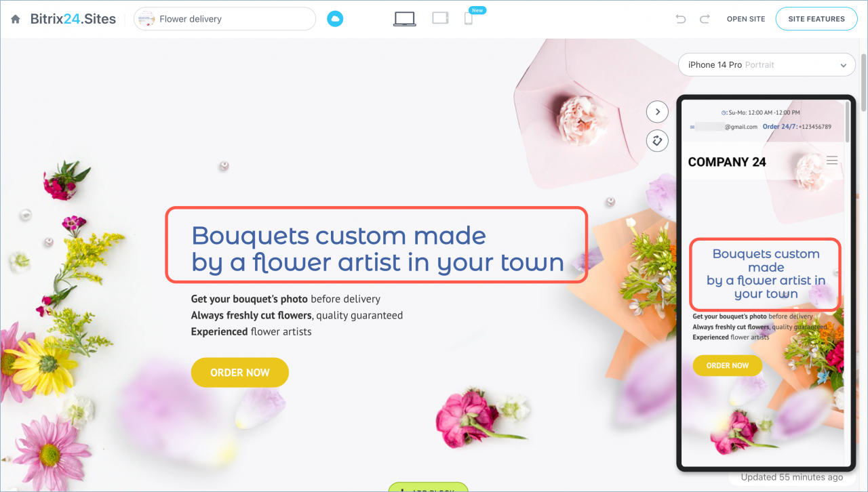The height and width of the screenshot is (492, 868).
Task: Switch to mobile phone preview mode
Action: tap(469, 19)
